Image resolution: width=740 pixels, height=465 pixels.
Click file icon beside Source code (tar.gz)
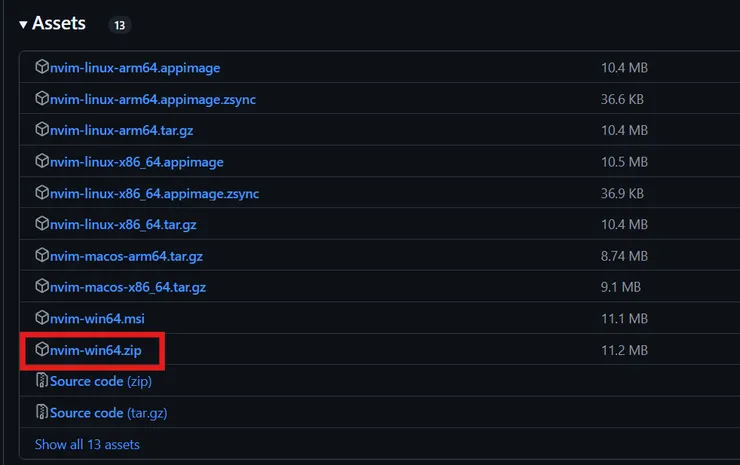pos(42,412)
